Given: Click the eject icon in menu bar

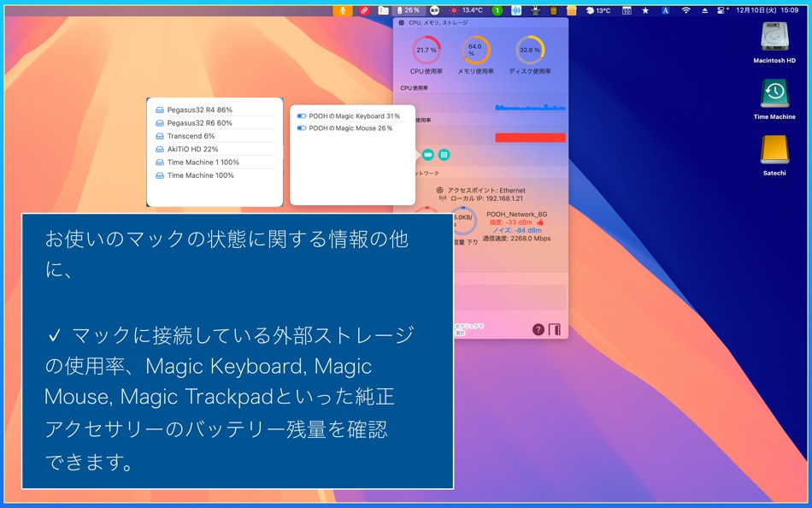Looking at the screenshot, I should pyautogui.click(x=705, y=10).
